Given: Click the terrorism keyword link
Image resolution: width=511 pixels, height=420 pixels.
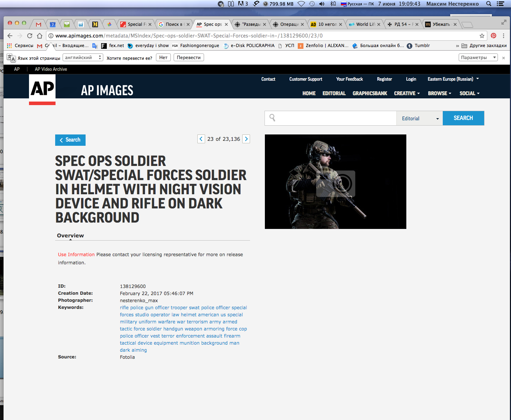Looking at the screenshot, I should (197, 322).
